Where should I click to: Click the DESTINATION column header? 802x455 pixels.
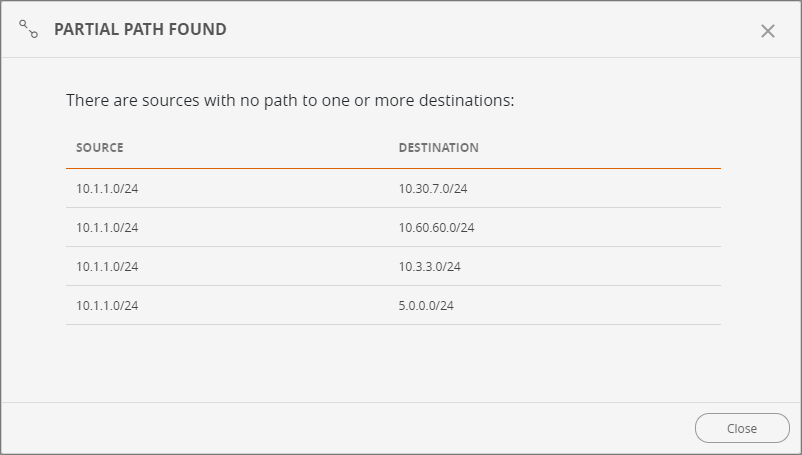point(438,148)
